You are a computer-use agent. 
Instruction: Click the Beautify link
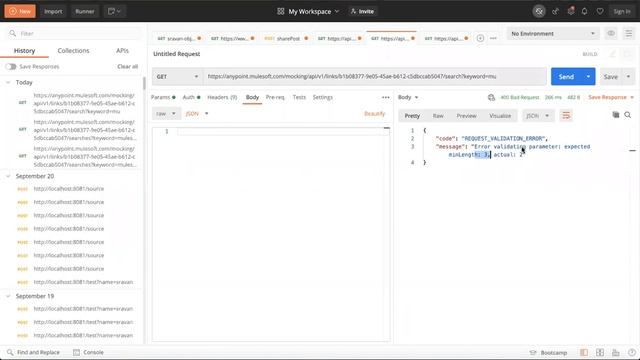(374, 113)
